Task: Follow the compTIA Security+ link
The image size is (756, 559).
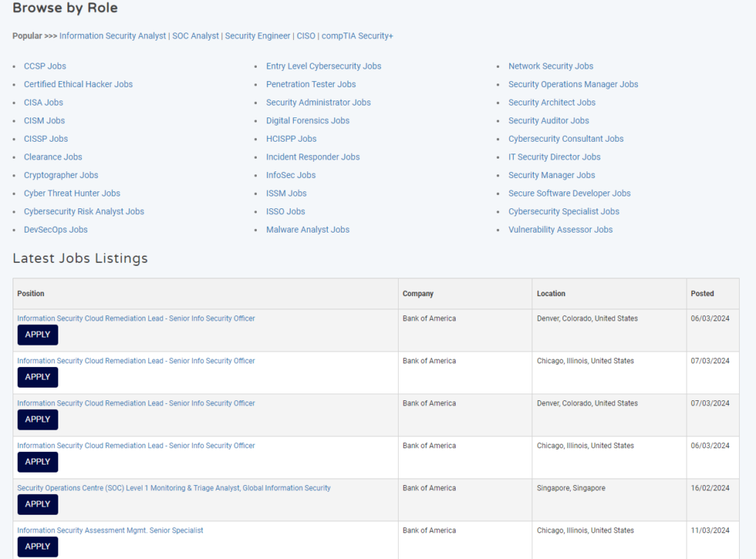Action: click(357, 35)
